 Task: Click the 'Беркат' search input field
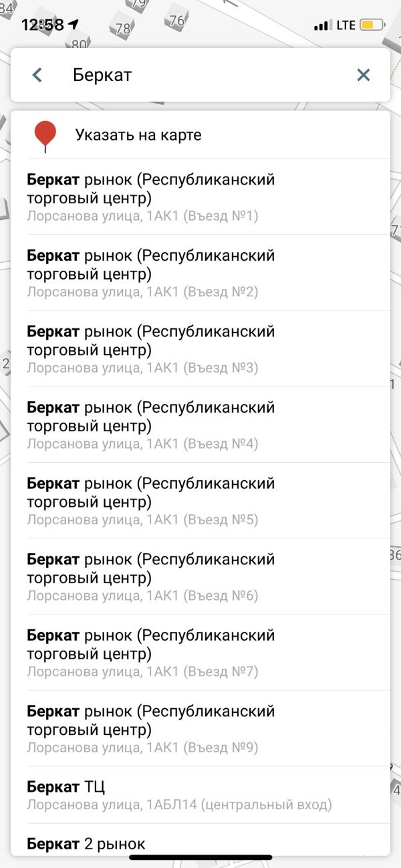coord(200,75)
